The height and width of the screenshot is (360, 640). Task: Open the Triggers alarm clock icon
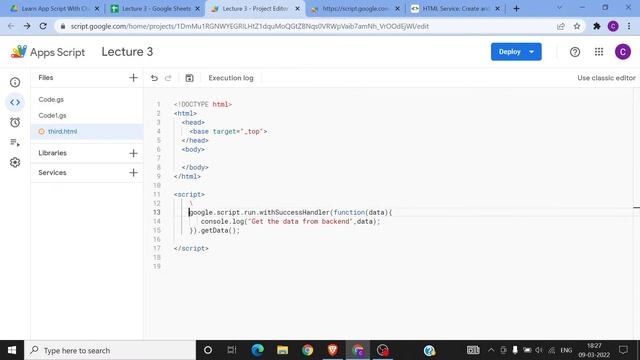point(15,122)
